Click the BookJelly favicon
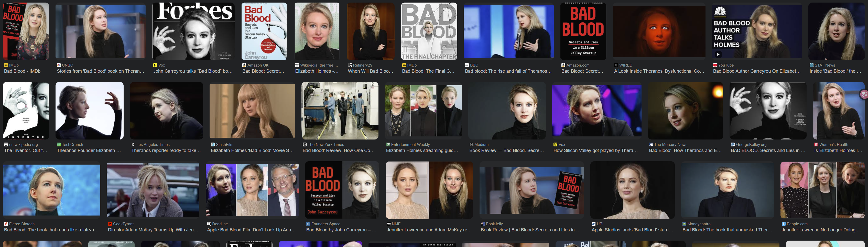This screenshot has width=868, height=247. pyautogui.click(x=483, y=224)
